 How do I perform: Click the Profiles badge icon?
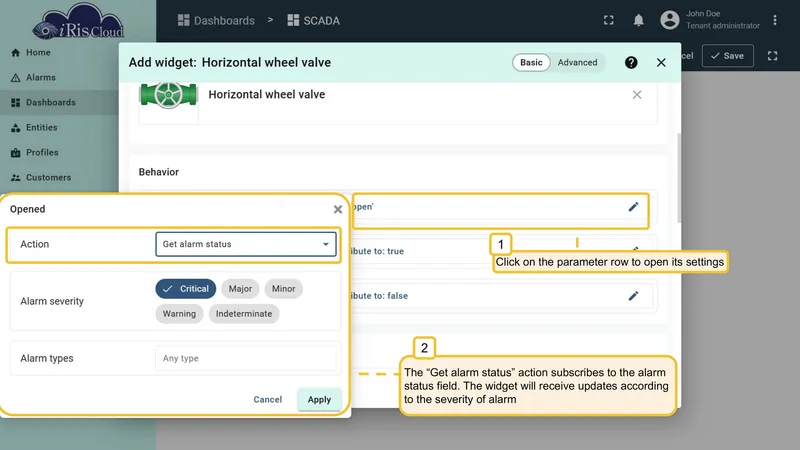tap(15, 153)
